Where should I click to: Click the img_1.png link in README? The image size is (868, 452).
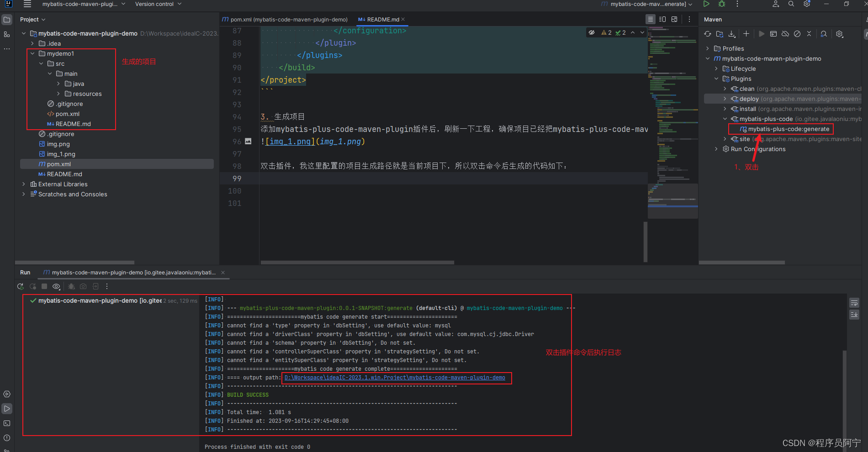click(x=290, y=142)
